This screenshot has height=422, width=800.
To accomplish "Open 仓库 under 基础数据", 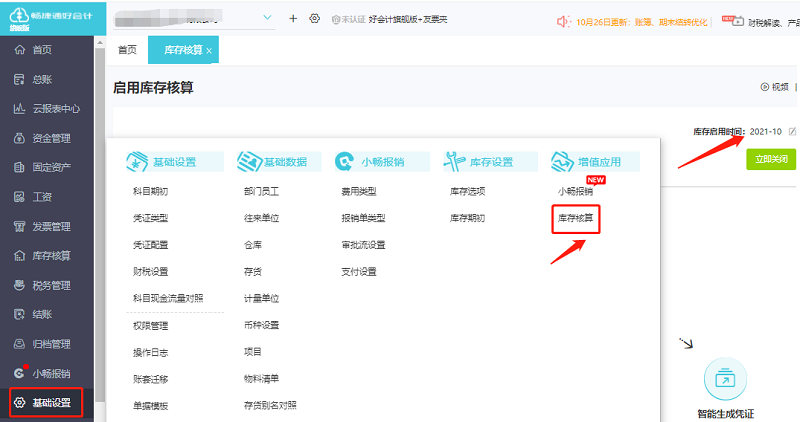I will coord(253,245).
